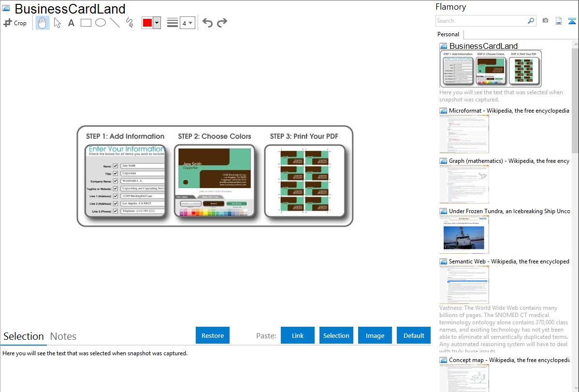
Task: Click the line thickness icon
Action: click(172, 23)
